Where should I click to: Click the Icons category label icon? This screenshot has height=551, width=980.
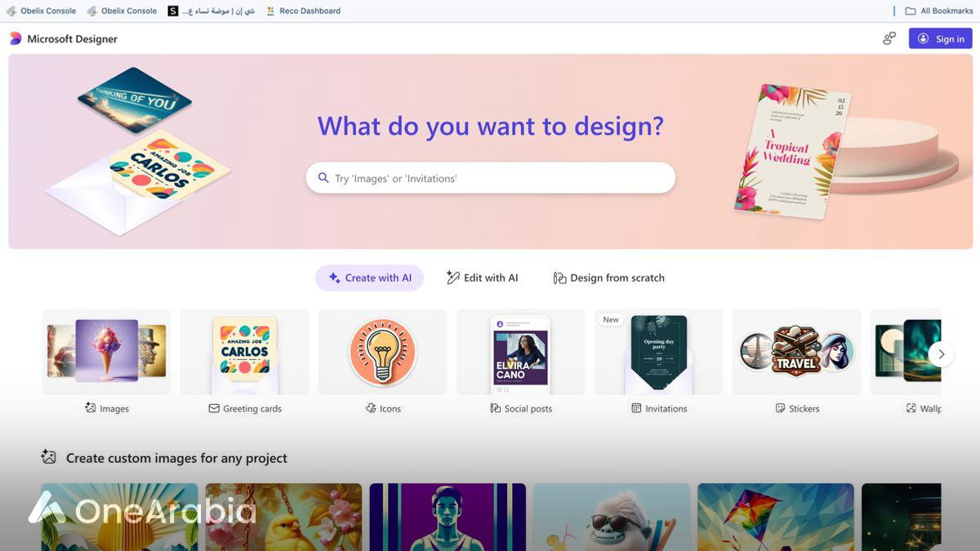[x=371, y=408]
